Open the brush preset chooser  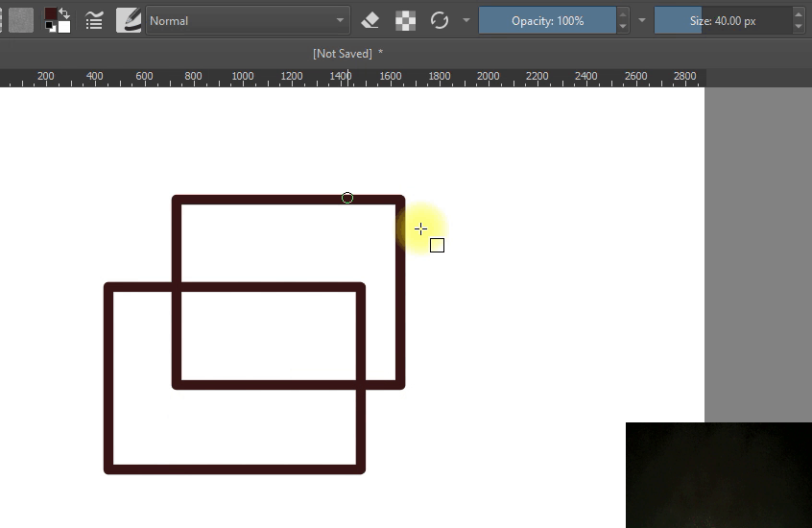(129, 21)
